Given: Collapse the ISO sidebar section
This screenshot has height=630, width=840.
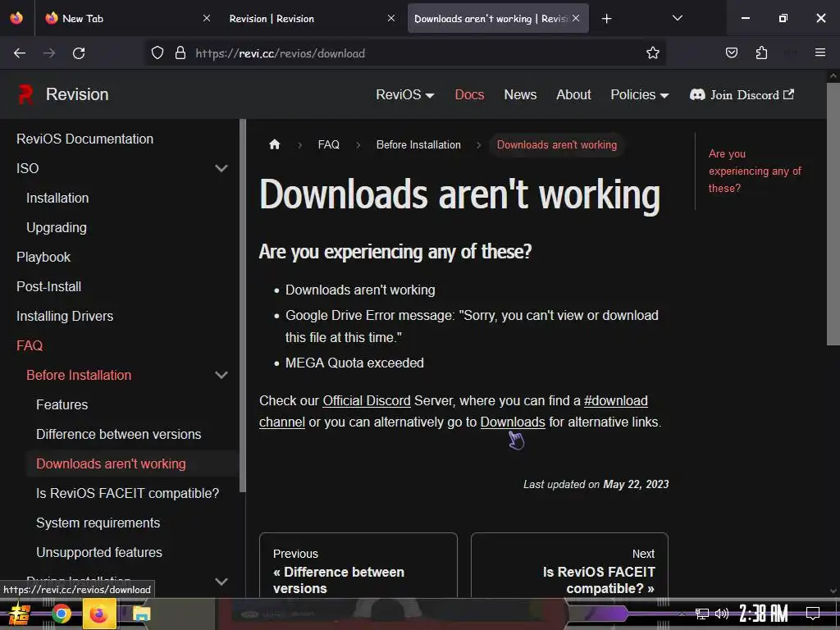Looking at the screenshot, I should (221, 168).
